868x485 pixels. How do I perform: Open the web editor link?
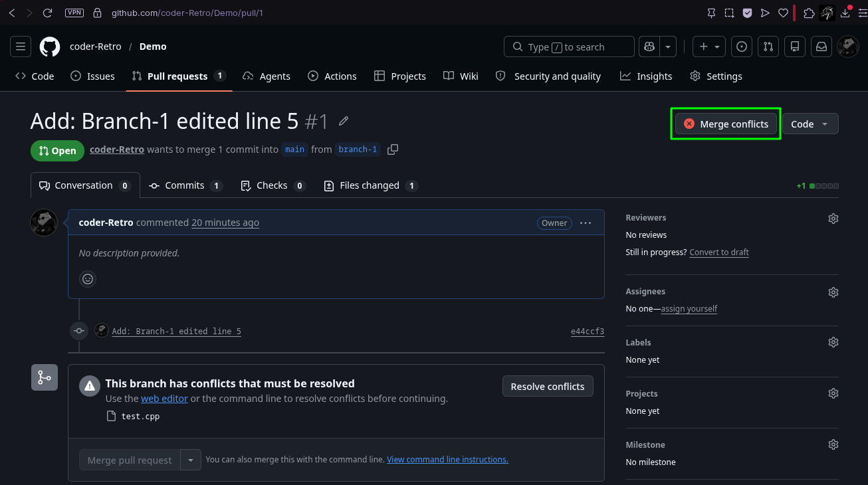(x=164, y=399)
